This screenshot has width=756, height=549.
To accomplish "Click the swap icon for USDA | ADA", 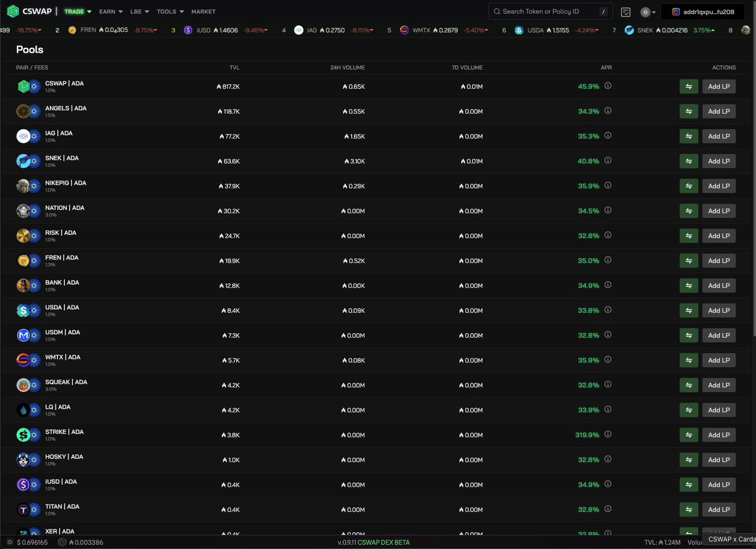I will click(689, 310).
